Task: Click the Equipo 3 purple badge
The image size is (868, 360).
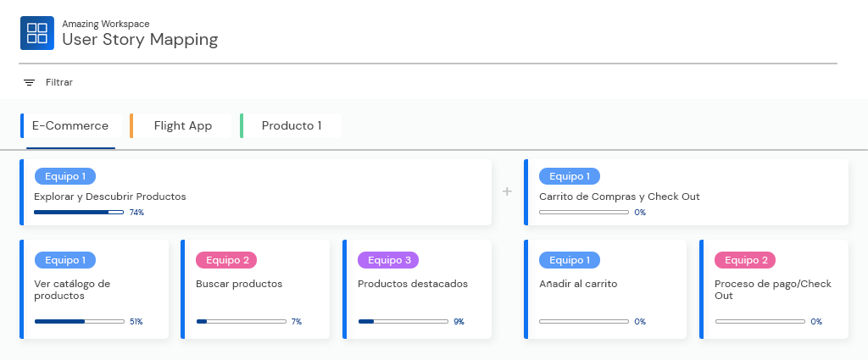Action: pos(388,260)
